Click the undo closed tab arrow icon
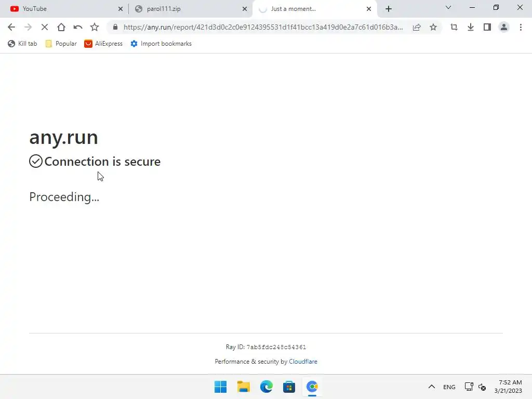The image size is (532, 399). click(78, 27)
